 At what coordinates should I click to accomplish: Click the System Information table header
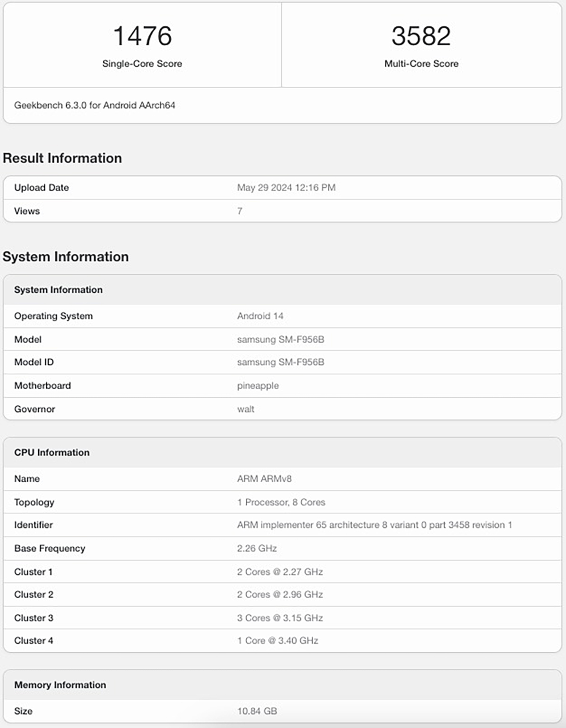58,290
